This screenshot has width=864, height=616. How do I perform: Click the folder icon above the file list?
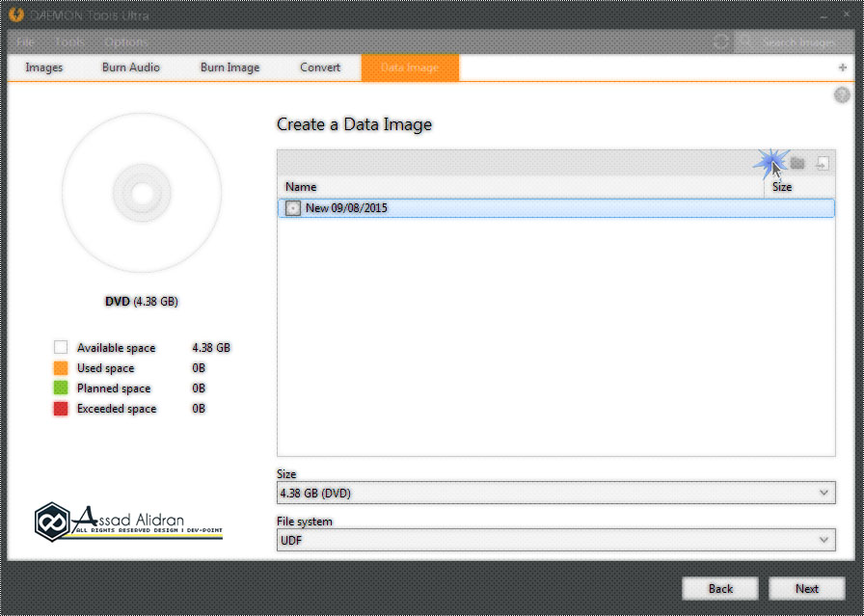[797, 163]
